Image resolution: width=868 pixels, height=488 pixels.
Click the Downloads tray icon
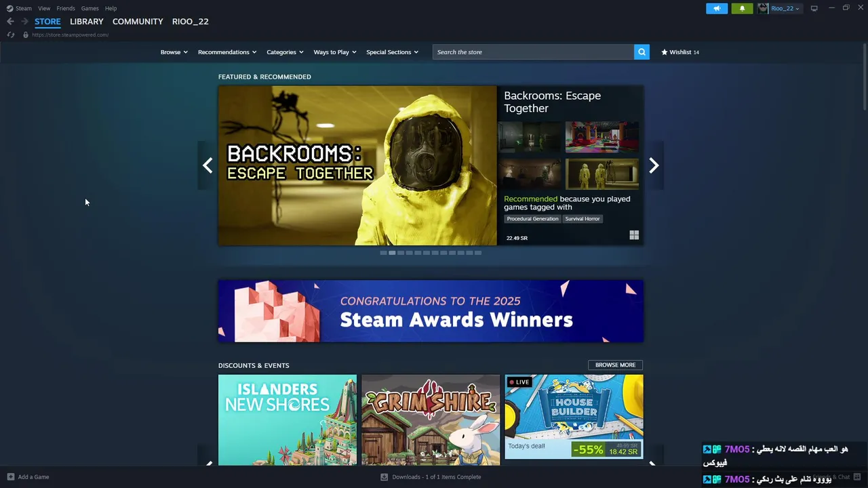(x=384, y=477)
